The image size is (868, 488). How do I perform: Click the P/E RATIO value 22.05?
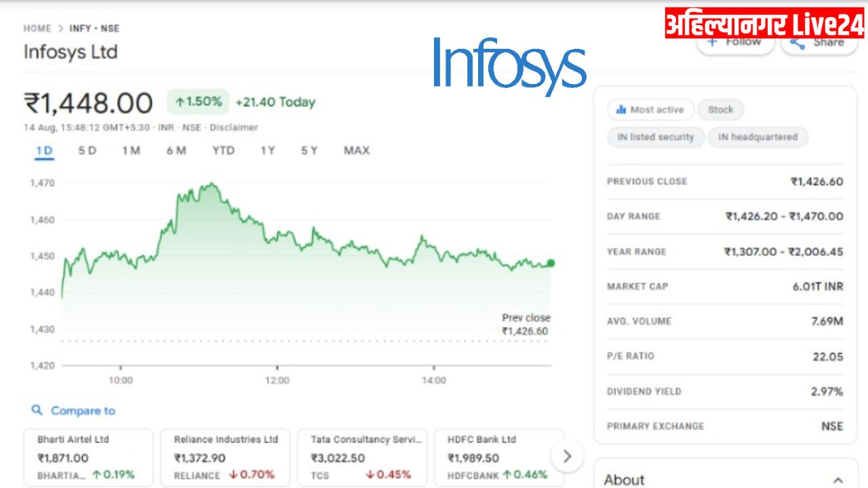[828, 357]
